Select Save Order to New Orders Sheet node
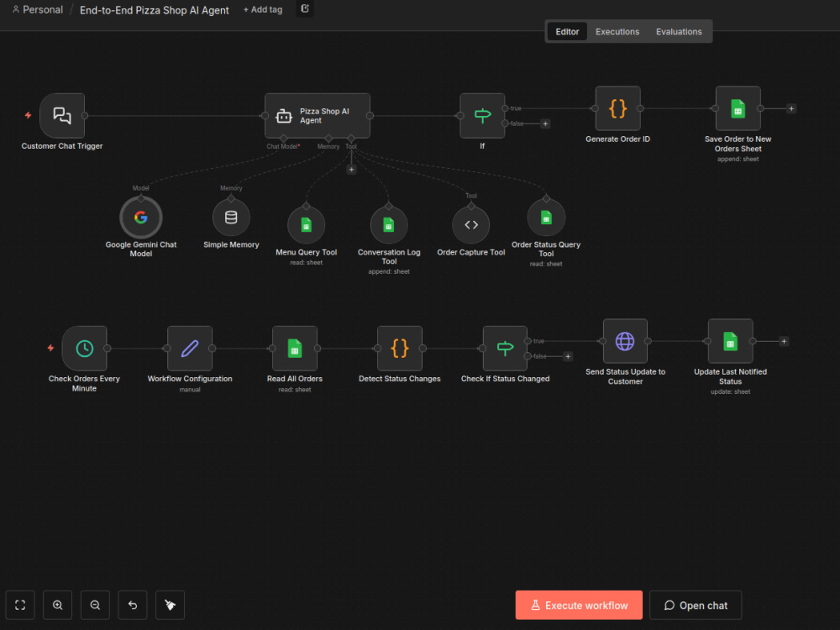 738,108
